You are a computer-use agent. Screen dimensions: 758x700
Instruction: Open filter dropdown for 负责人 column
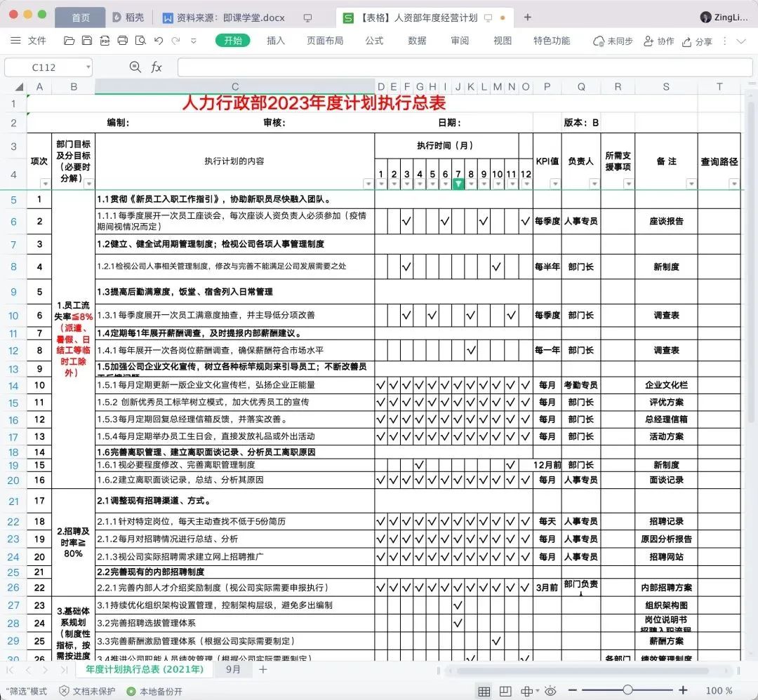coord(594,184)
